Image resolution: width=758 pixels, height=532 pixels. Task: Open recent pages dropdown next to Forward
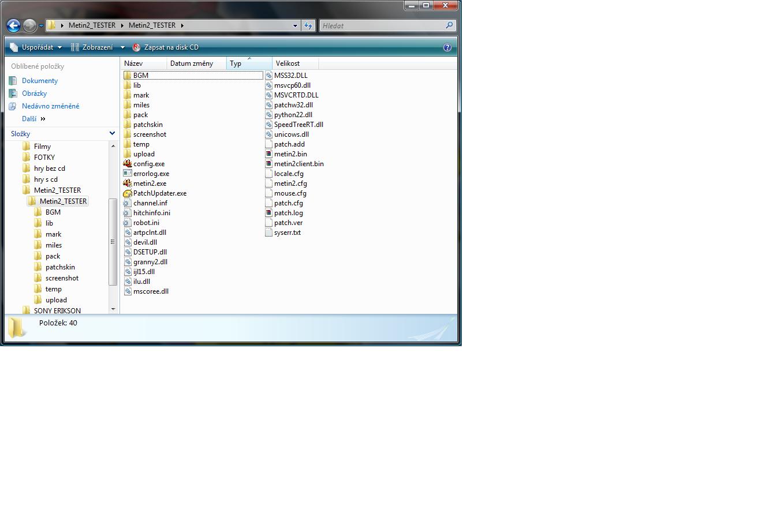pyautogui.click(x=41, y=26)
